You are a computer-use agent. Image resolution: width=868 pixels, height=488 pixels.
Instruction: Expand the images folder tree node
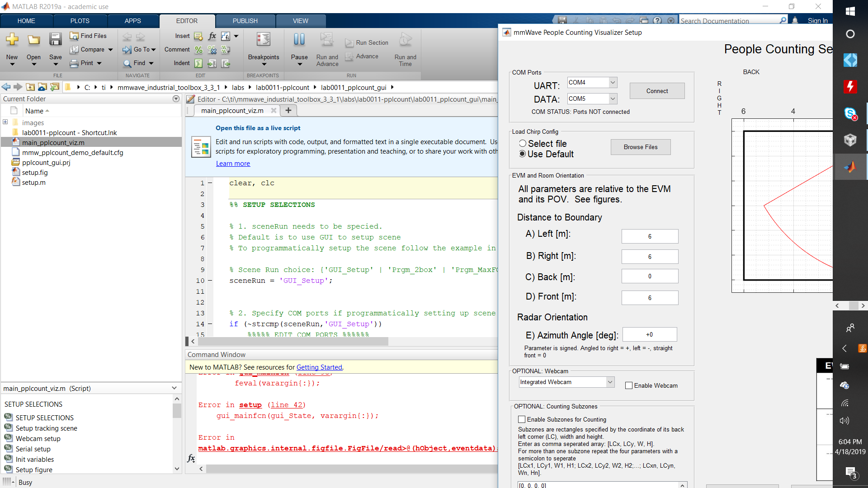click(5, 122)
